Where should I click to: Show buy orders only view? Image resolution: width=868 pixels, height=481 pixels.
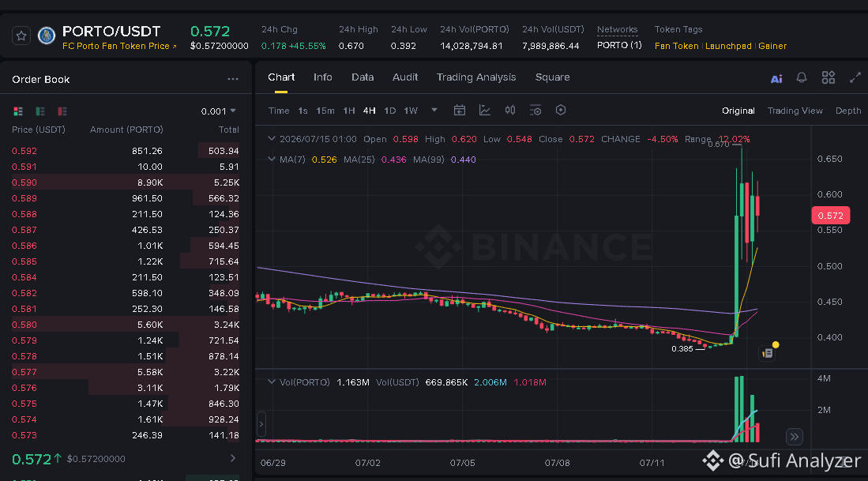tap(40, 111)
